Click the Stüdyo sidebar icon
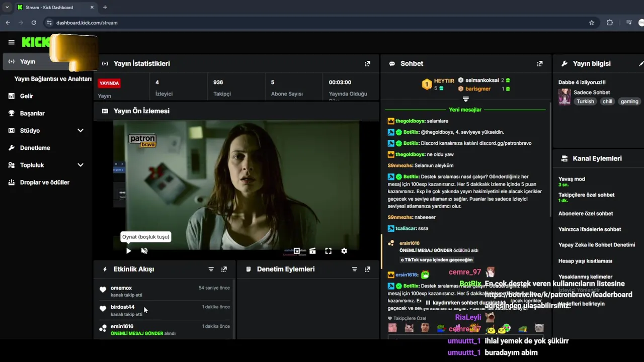The width and height of the screenshot is (644, 362). (11, 131)
